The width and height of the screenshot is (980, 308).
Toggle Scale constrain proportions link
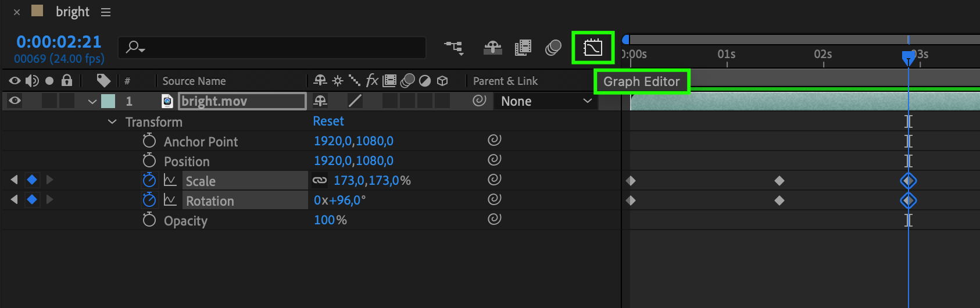point(320,180)
